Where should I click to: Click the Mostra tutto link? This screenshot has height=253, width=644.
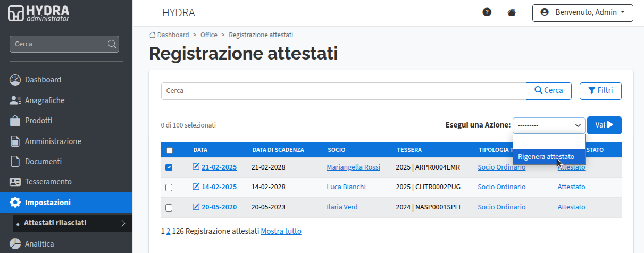(x=281, y=231)
